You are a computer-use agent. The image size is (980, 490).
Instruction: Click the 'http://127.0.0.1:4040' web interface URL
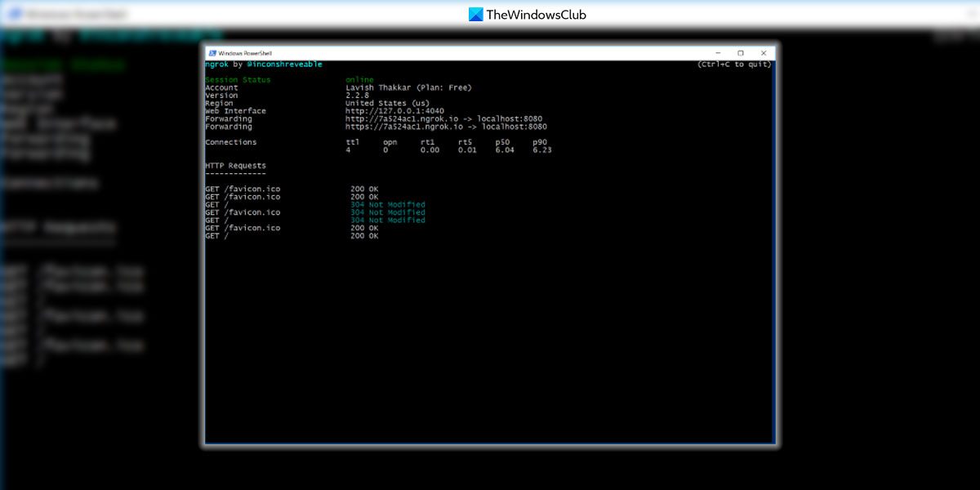394,111
